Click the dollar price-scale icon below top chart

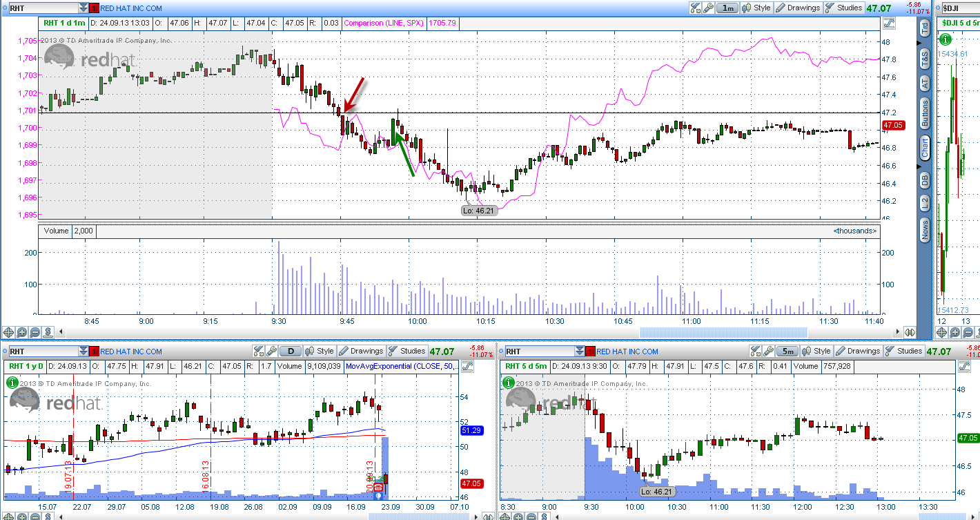pyautogui.click(x=48, y=332)
